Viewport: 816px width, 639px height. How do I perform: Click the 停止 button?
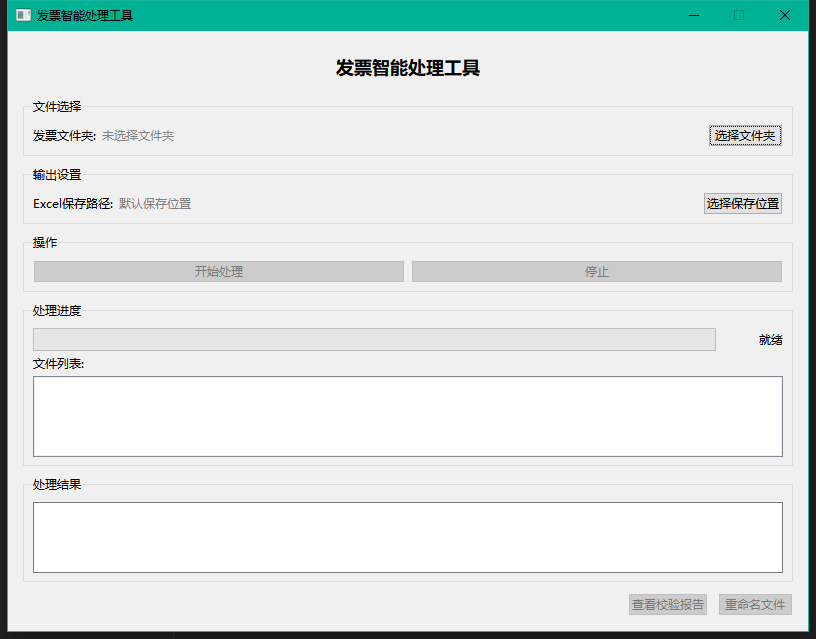(596, 272)
